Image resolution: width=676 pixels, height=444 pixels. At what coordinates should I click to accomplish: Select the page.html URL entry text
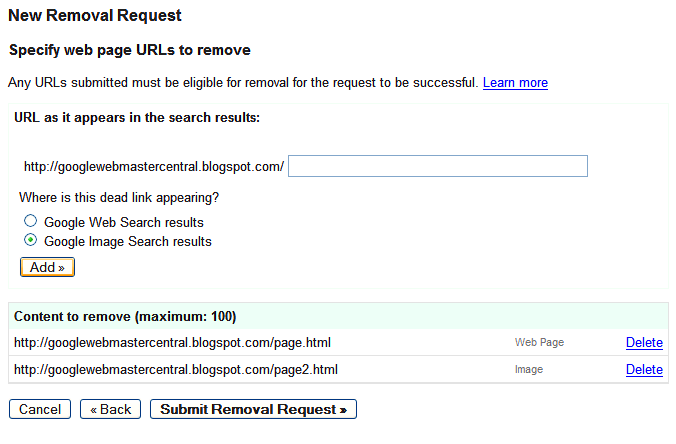[172, 343]
